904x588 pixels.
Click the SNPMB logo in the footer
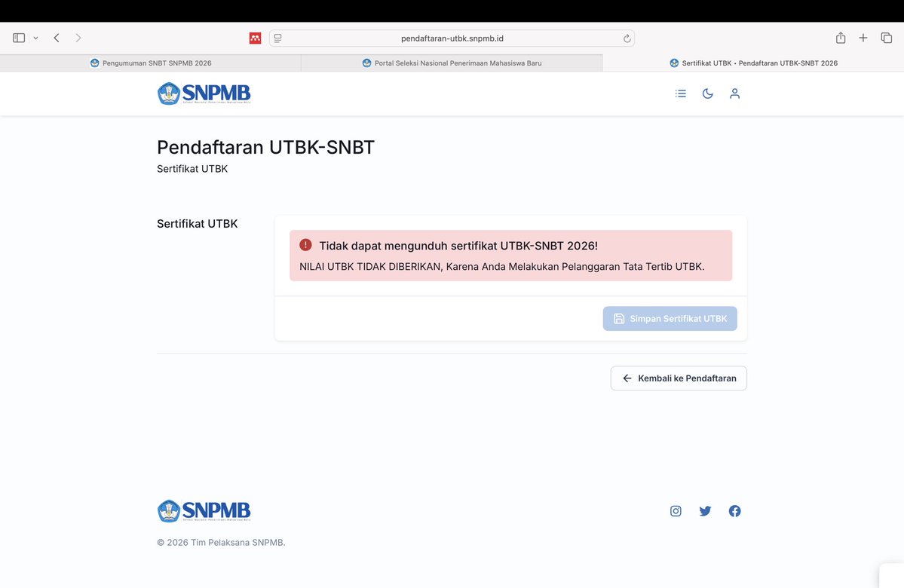(x=204, y=511)
